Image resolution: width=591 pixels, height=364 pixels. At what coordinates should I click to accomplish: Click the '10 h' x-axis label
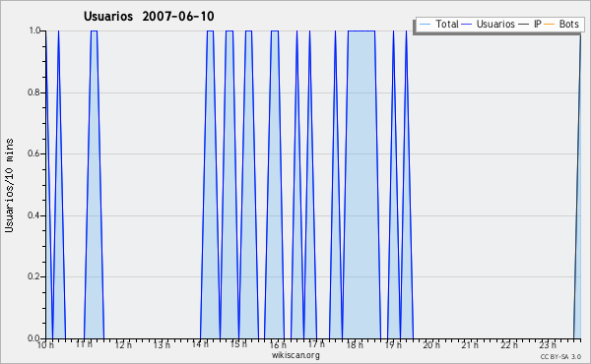[45, 344]
